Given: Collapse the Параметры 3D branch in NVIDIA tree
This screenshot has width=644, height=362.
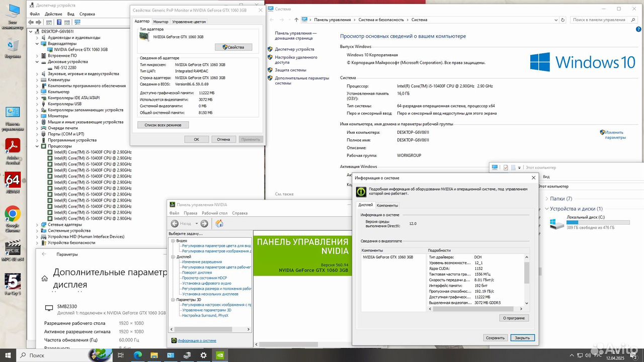Looking at the screenshot, I should [x=173, y=300].
